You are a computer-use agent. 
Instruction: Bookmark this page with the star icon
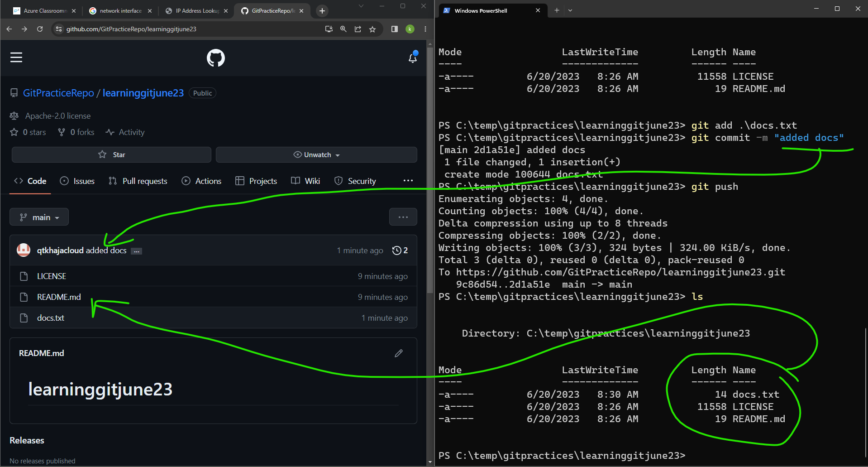click(372, 29)
